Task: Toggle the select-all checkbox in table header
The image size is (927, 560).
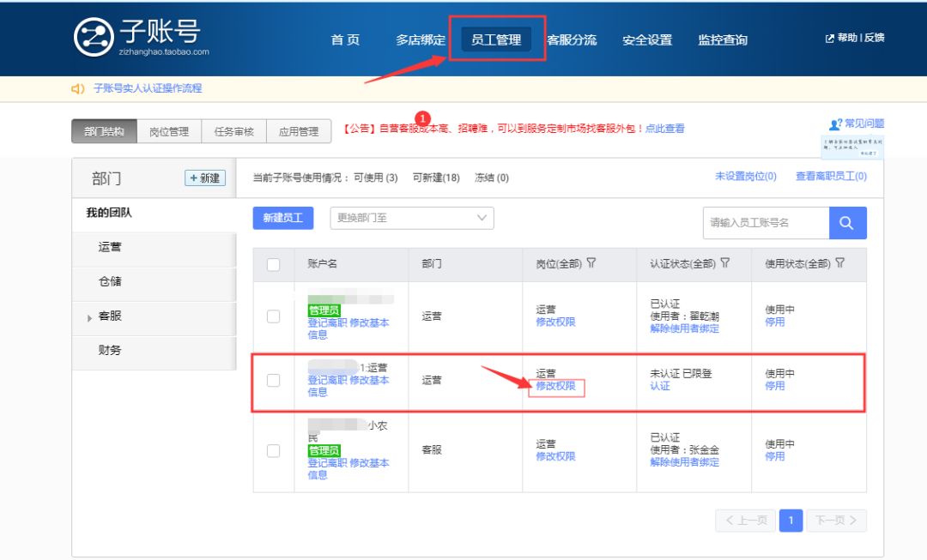Action: 273,263
